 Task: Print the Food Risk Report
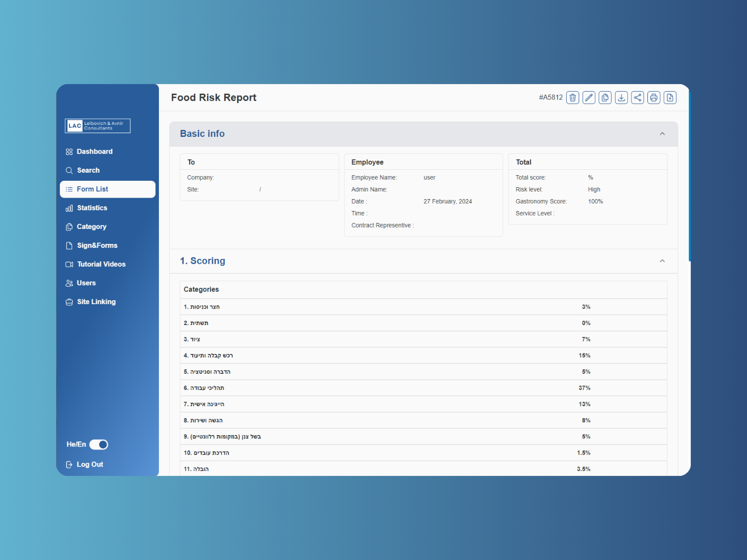(x=653, y=97)
